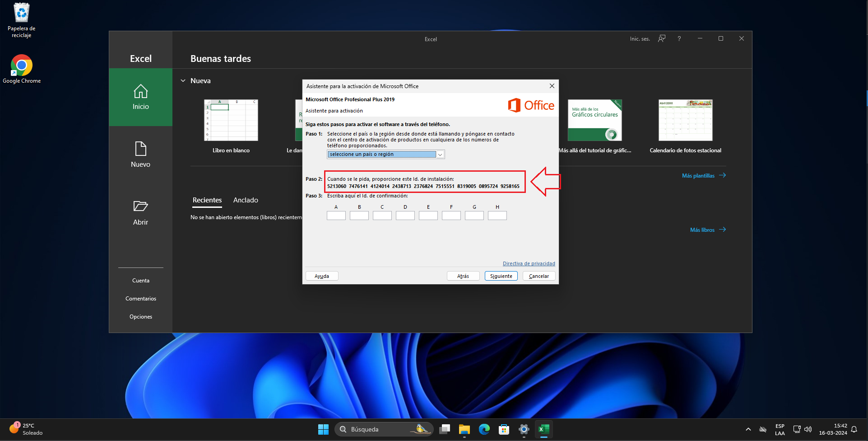
Task: Open the sign-in person icon near Inic. ses.
Action: [661, 39]
